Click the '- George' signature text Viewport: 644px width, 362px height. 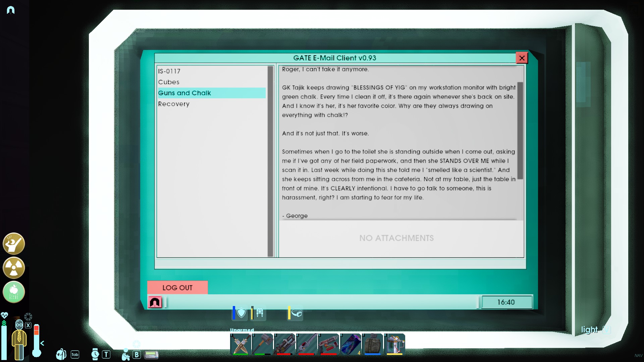click(x=295, y=216)
